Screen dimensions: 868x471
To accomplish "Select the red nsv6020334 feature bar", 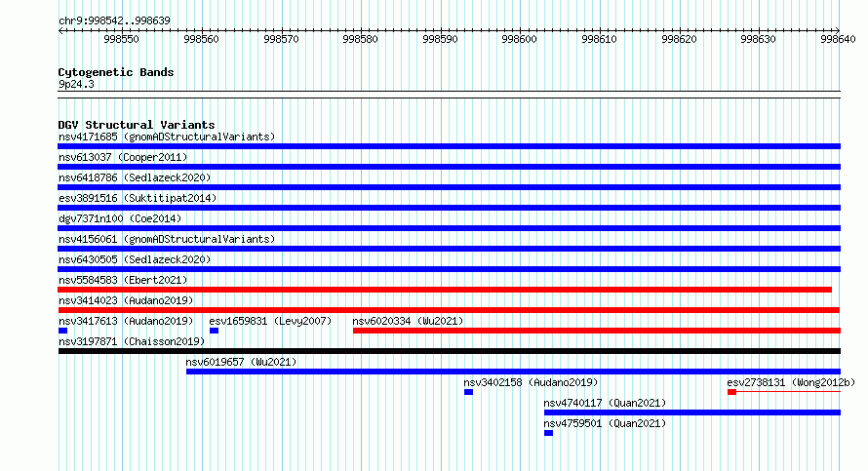I will (597, 331).
